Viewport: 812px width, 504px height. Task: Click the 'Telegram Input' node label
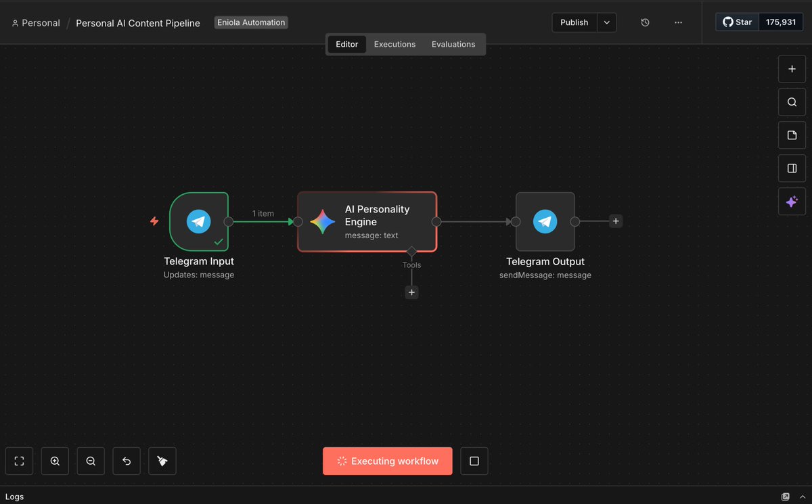[199, 261]
